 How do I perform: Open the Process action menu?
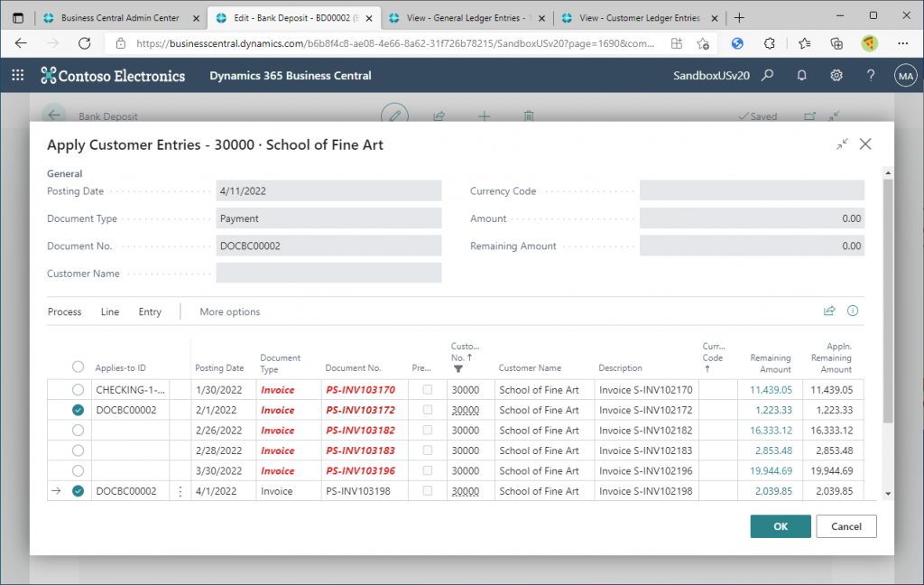coord(65,311)
